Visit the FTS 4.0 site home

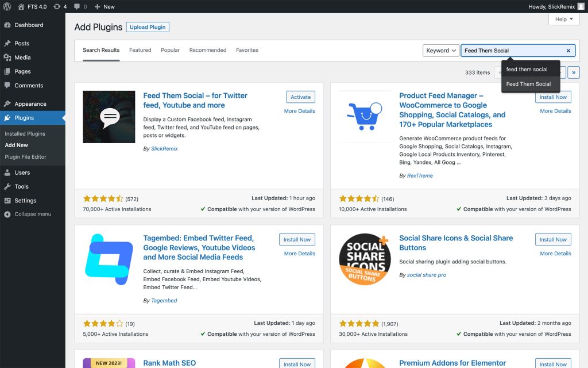click(33, 6)
